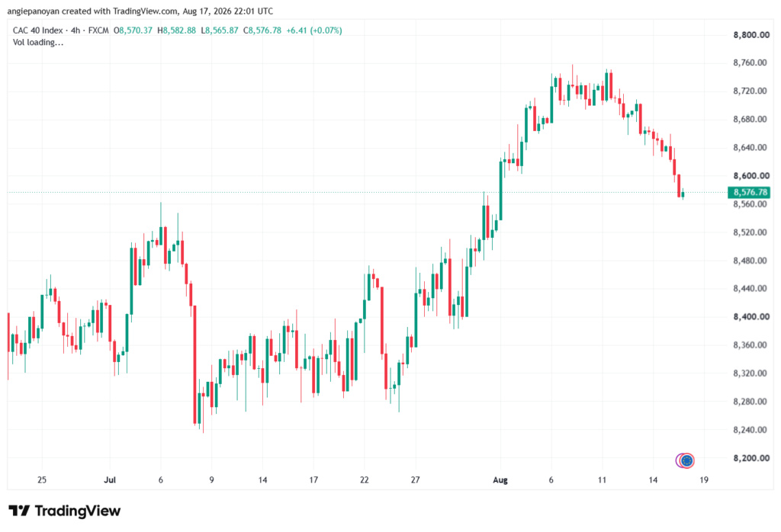781x532 pixels.
Task: Click the CAC 40 Index symbol title
Action: 38,30
